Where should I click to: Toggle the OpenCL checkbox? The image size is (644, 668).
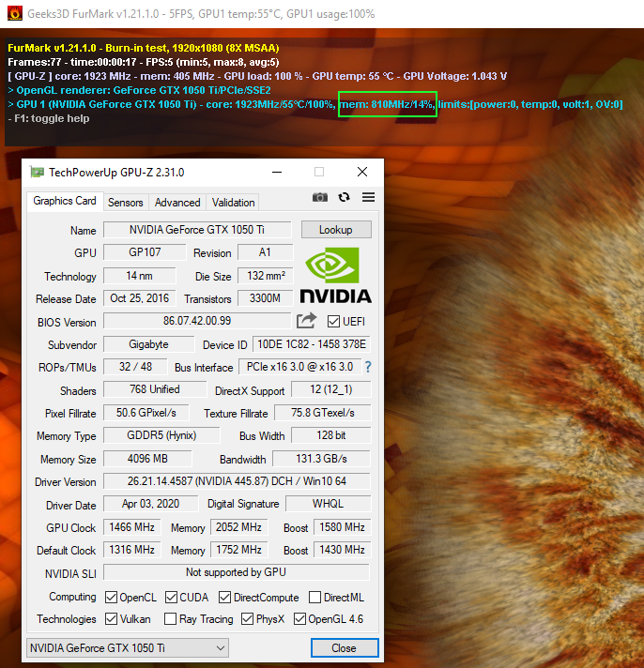click(111, 598)
